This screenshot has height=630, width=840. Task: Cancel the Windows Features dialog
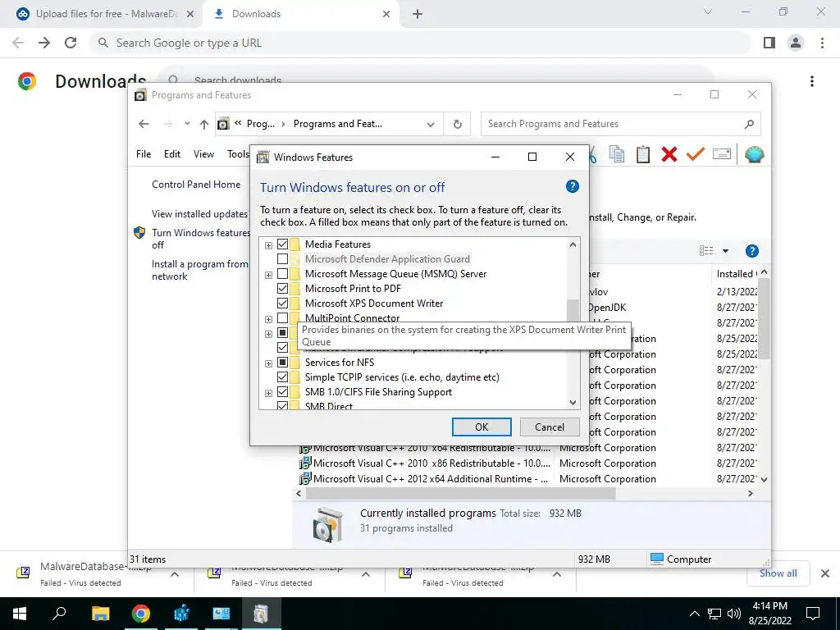click(x=550, y=427)
